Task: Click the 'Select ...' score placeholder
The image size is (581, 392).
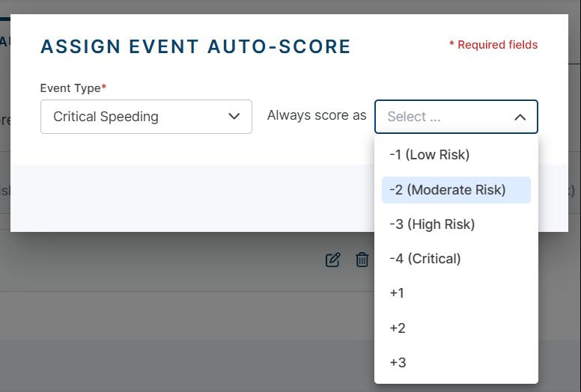Action: pyautogui.click(x=414, y=117)
